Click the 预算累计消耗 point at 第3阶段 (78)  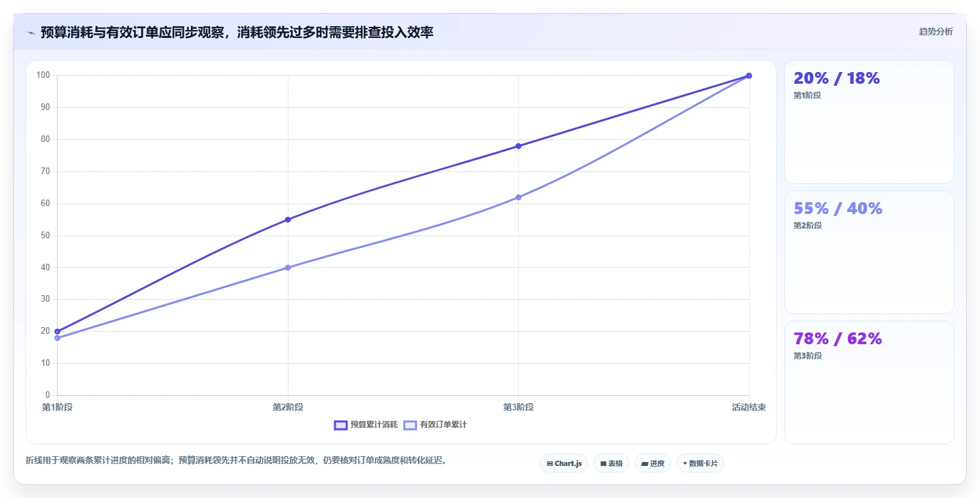pos(518,146)
